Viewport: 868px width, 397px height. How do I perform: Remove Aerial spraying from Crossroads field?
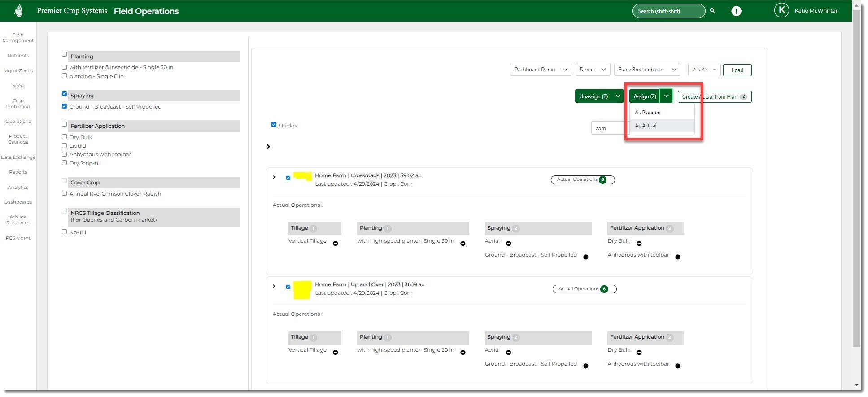pos(509,244)
